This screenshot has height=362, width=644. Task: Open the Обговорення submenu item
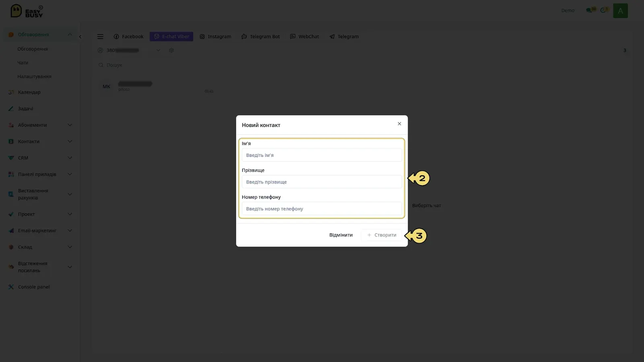pyautogui.click(x=33, y=49)
